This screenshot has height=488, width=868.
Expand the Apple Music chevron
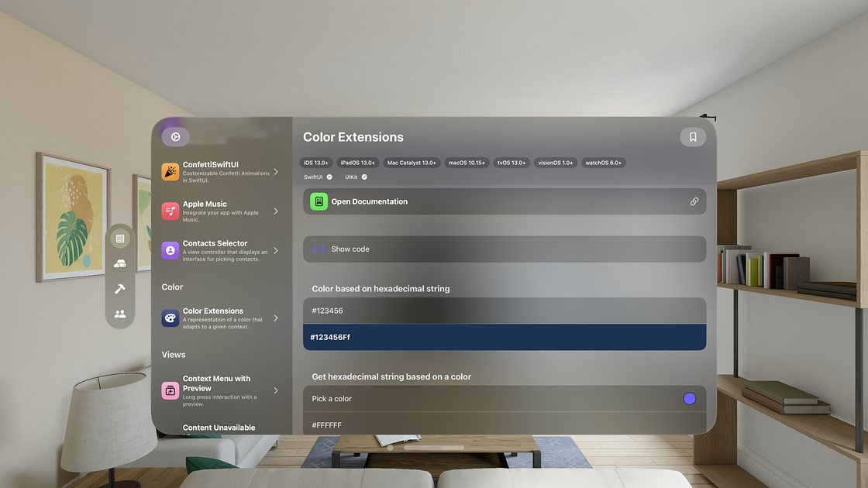coord(276,211)
